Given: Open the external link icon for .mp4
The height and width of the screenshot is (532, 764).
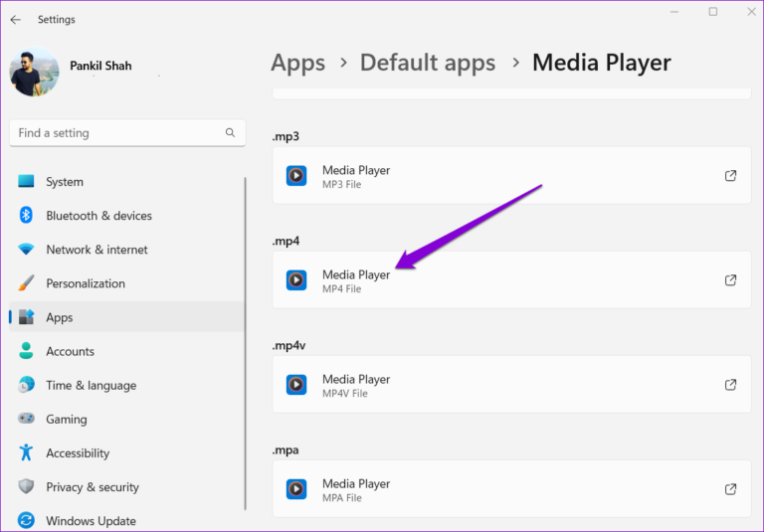Looking at the screenshot, I should pos(730,280).
